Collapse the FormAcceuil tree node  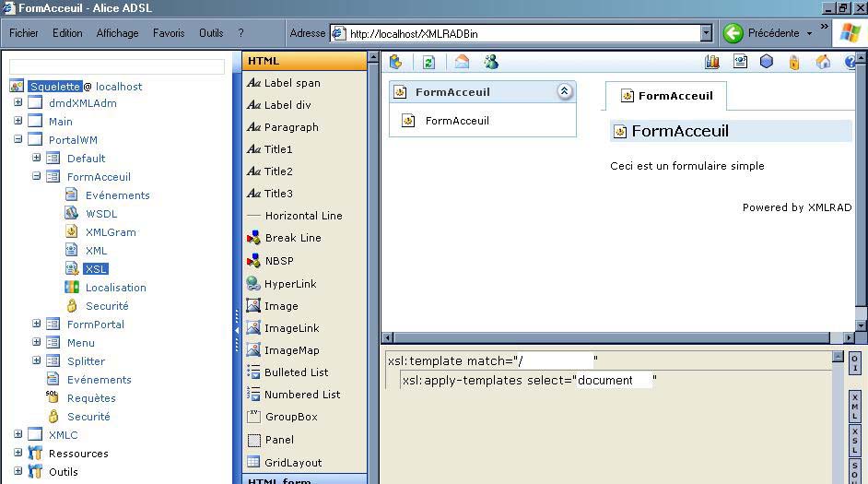tap(37, 176)
